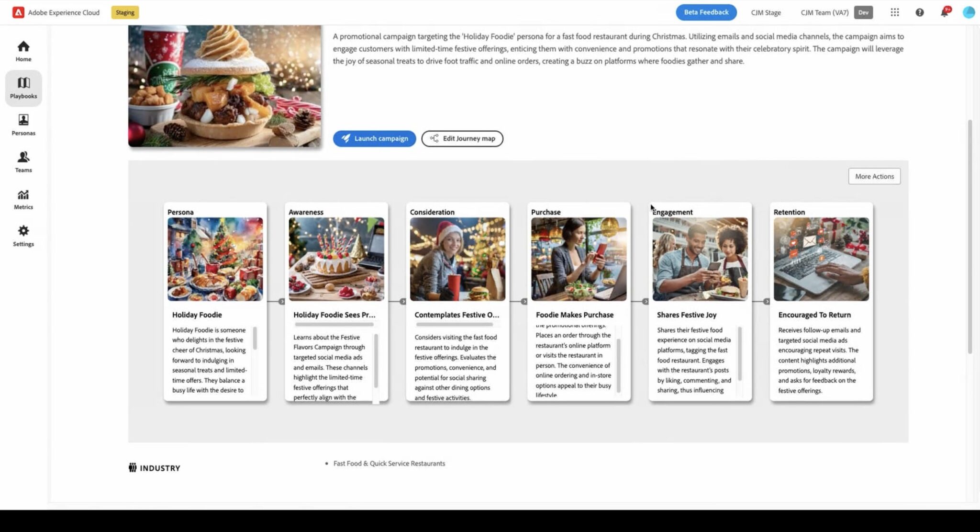Click the Beta Feedback toggle button
Viewport: 980px width, 532px height.
(x=706, y=12)
